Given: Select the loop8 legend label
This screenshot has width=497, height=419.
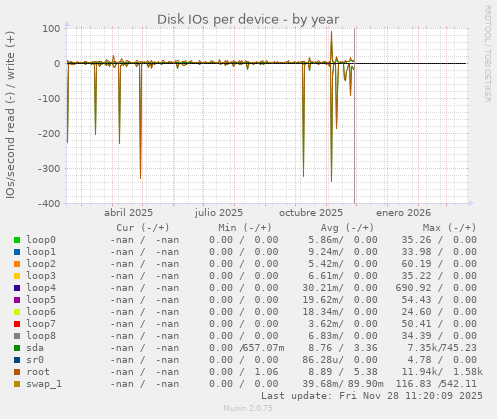Looking at the screenshot, I should (41, 336).
